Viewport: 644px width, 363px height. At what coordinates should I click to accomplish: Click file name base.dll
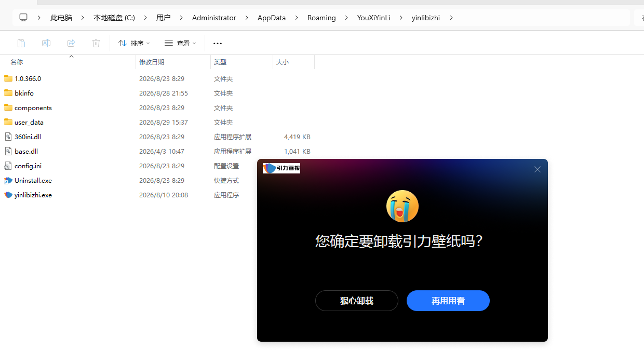(26, 151)
